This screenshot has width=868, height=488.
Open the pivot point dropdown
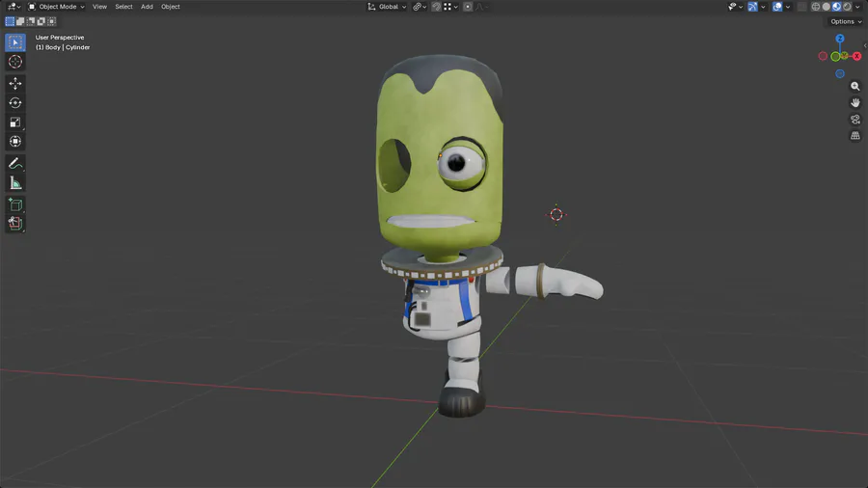420,7
